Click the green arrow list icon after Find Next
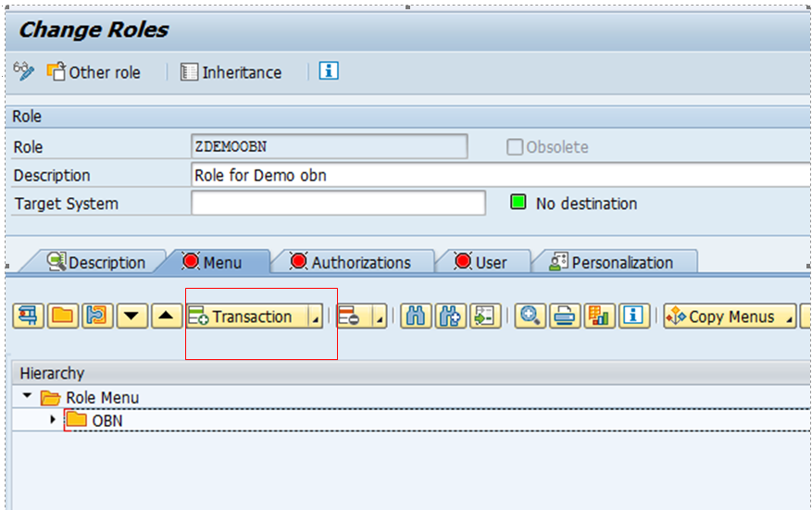Screen dimensions: 812x510 click(485, 316)
